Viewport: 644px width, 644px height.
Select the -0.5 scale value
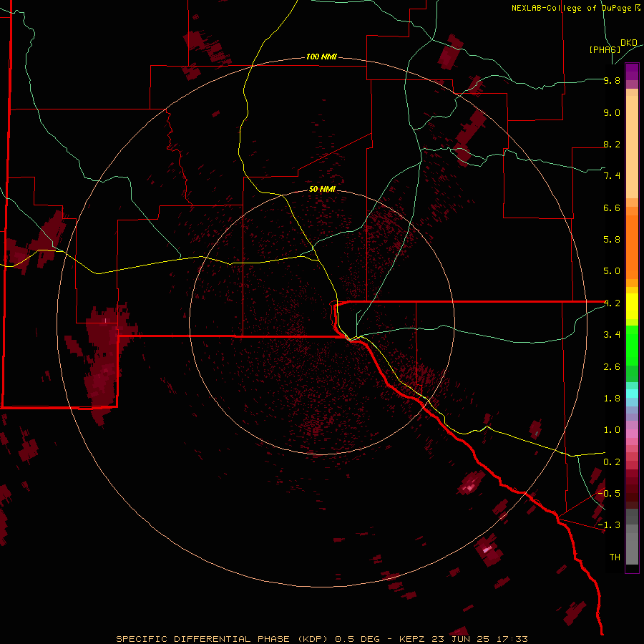609,494
